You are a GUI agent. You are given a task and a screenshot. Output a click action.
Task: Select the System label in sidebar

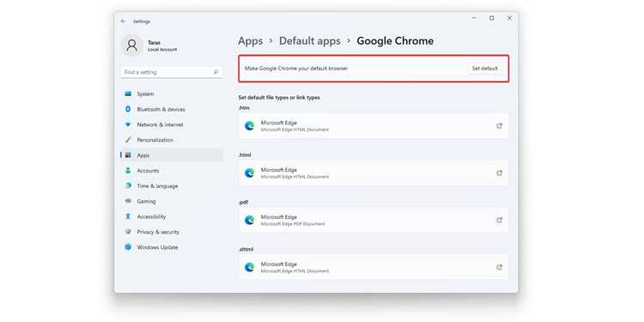click(x=145, y=94)
